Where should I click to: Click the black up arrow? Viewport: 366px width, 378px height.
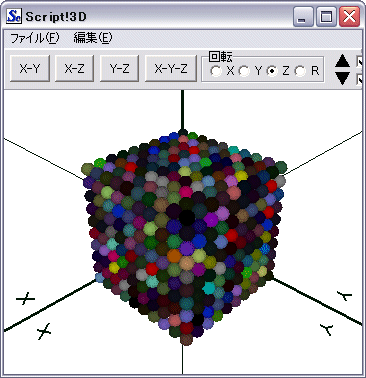pyautogui.click(x=342, y=62)
